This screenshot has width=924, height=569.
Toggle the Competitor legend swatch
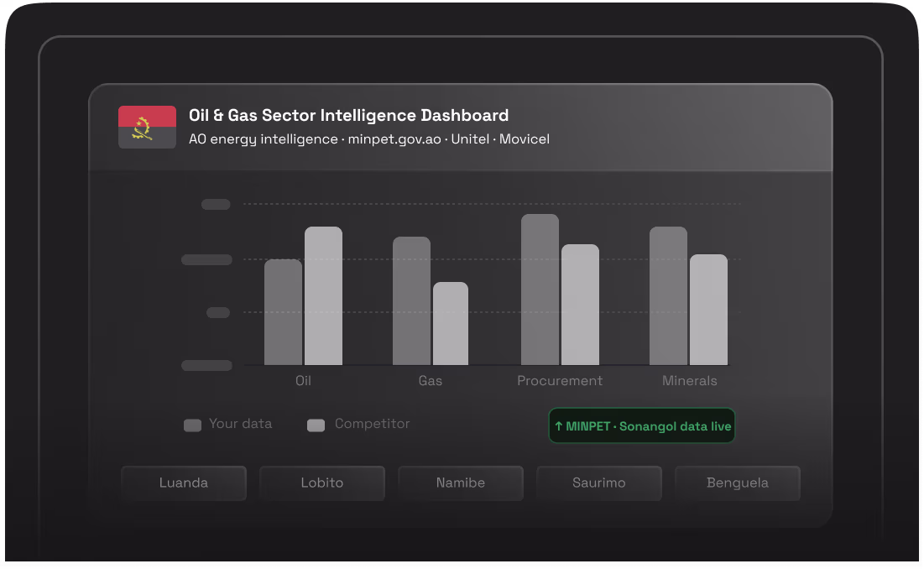coord(316,425)
